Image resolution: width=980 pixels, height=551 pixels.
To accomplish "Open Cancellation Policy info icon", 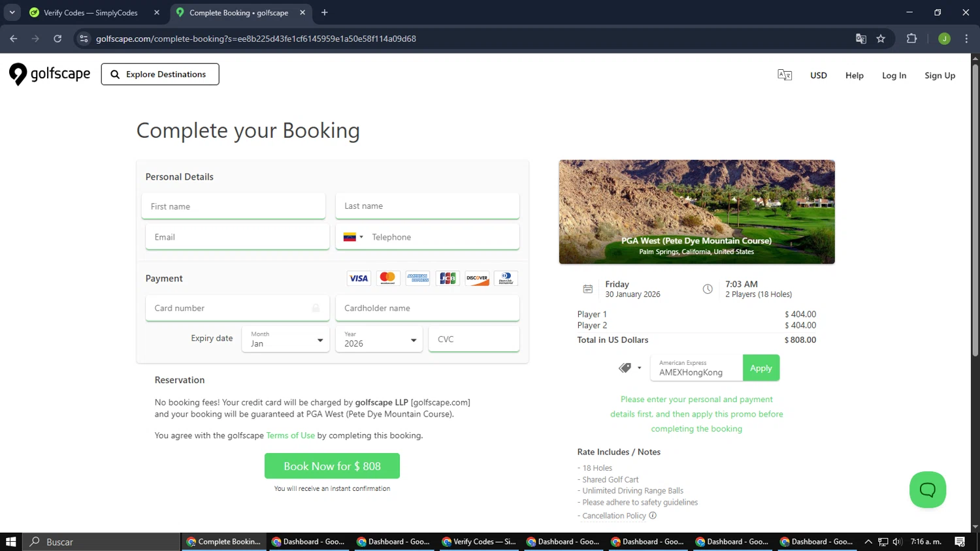I will click(x=653, y=516).
